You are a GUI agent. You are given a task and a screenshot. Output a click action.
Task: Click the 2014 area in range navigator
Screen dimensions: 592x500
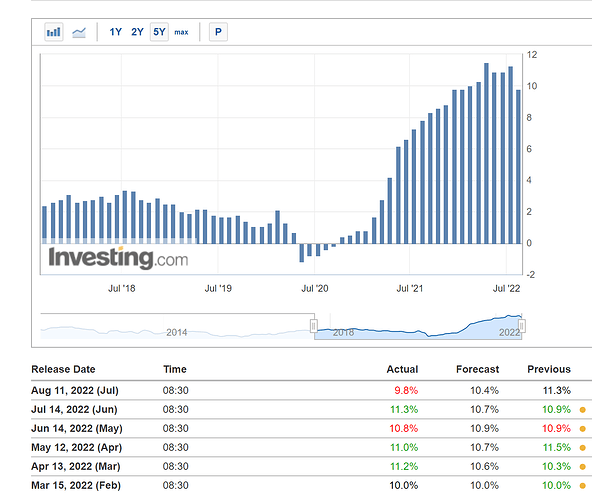177,332
